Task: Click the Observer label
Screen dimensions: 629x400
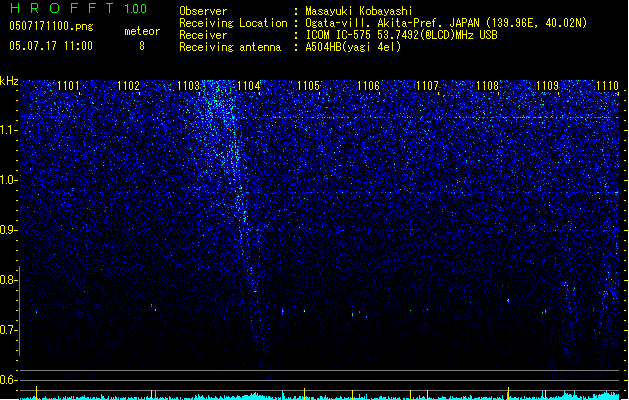Action: (203, 11)
